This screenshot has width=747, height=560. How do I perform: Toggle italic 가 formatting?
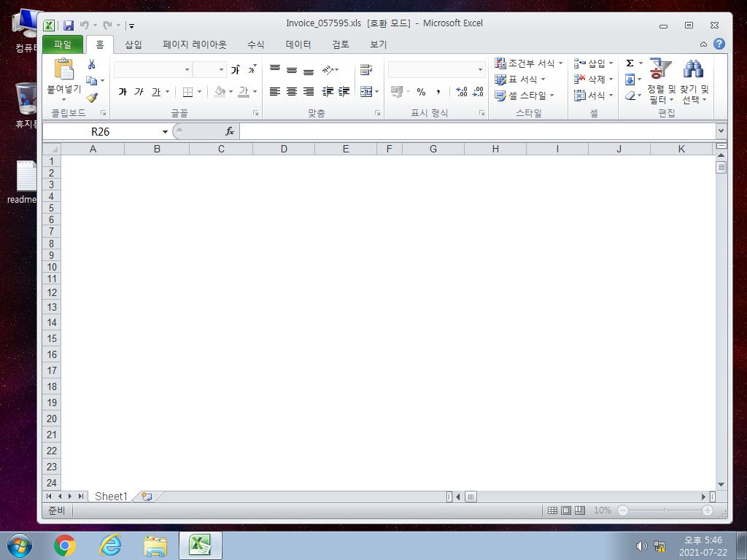pyautogui.click(x=139, y=91)
